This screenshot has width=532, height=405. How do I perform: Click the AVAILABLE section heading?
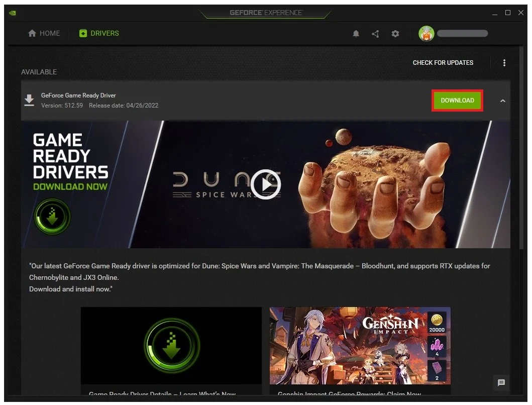point(39,72)
